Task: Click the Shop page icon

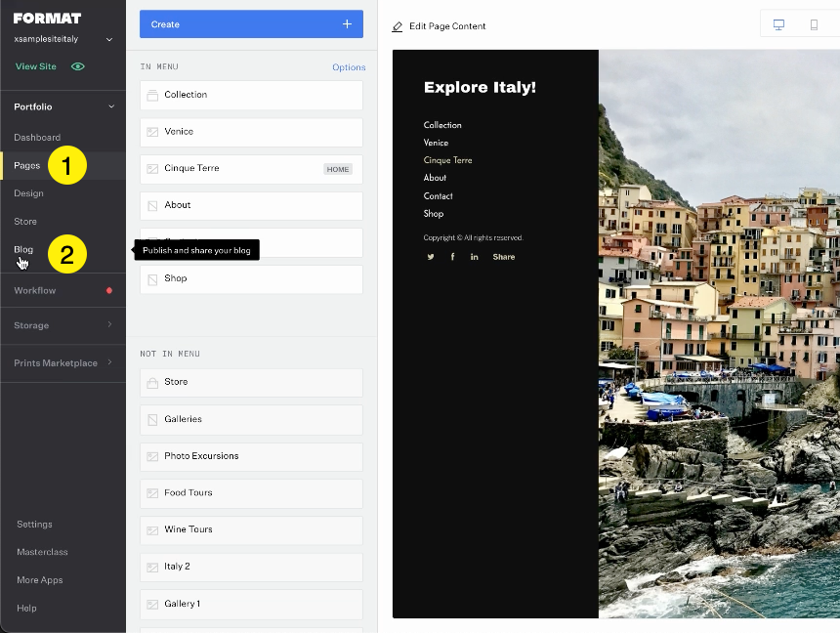Action: [152, 279]
